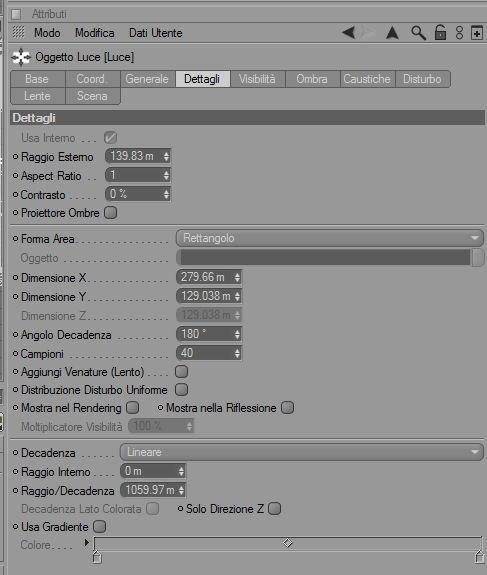
Task: Enable Solo Direzione Z checkbox
Action: click(x=275, y=509)
